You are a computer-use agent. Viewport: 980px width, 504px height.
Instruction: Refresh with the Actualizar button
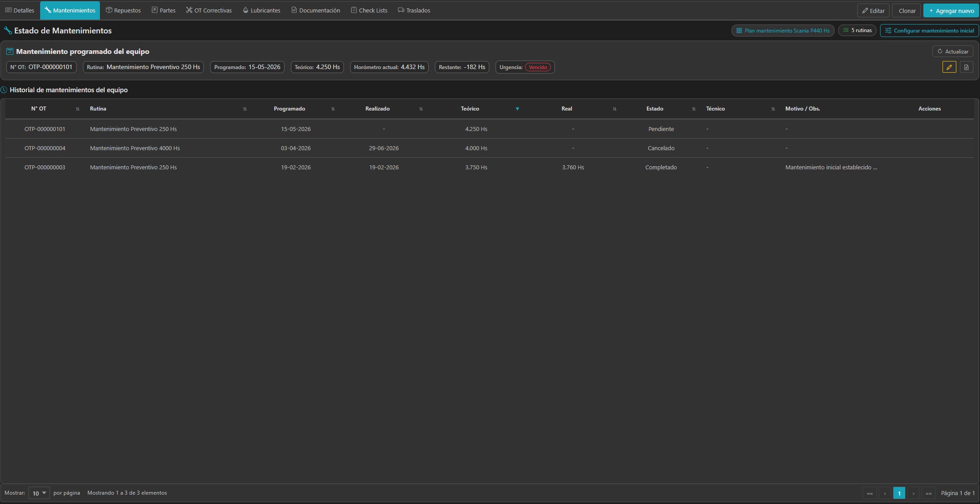pyautogui.click(x=953, y=51)
